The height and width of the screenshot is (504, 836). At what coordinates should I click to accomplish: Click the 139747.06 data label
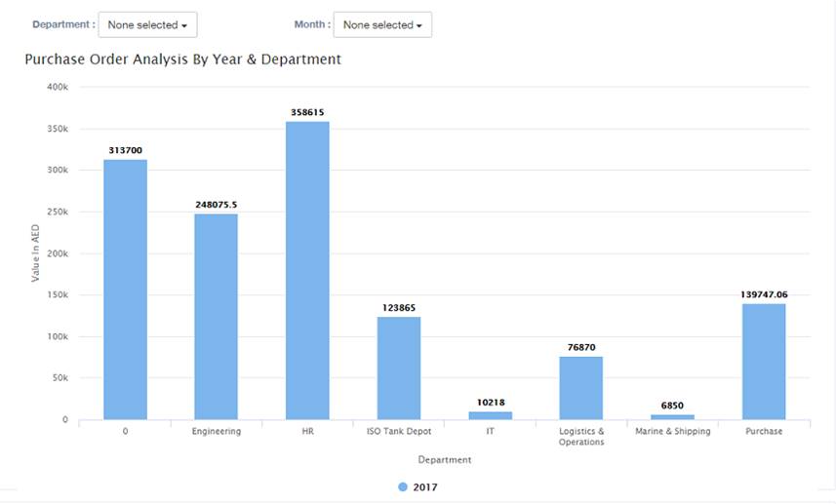click(763, 294)
